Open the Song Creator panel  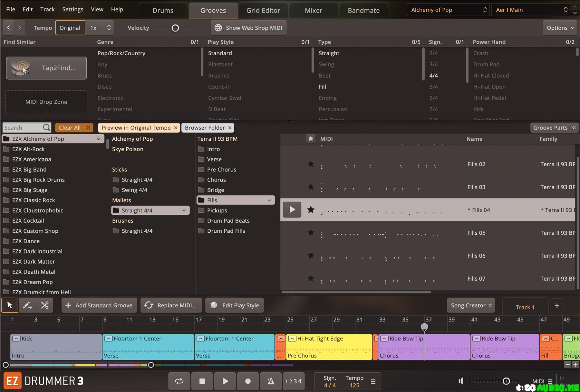tap(471, 305)
